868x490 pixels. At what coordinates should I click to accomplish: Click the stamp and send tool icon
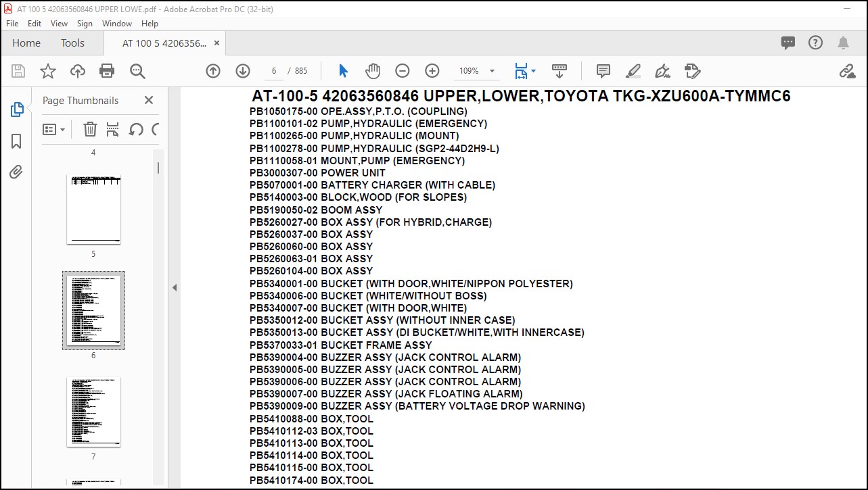coord(692,71)
